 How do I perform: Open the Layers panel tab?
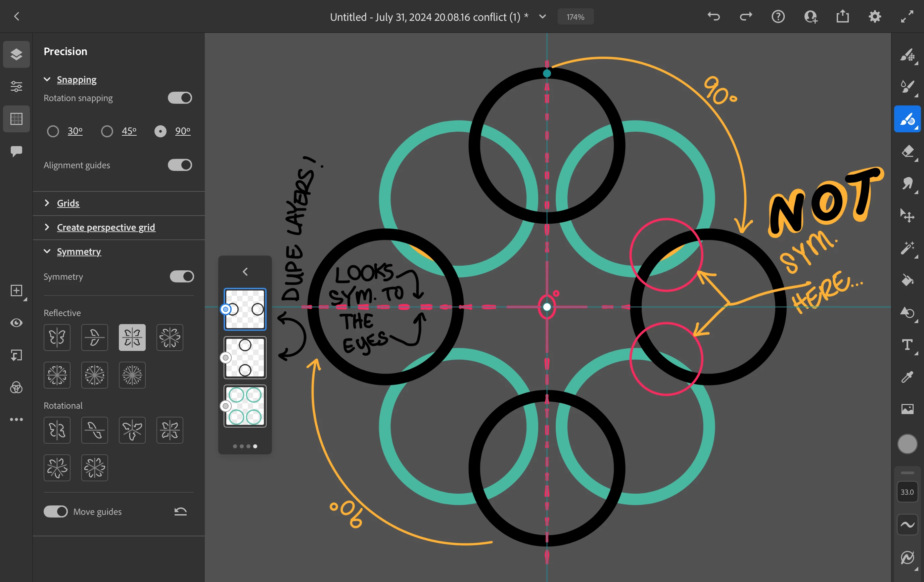tap(16, 54)
